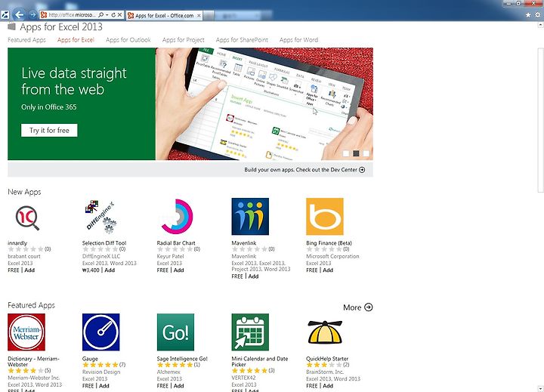Switch to the Apps for Project tab
544x392 pixels.
(x=183, y=40)
